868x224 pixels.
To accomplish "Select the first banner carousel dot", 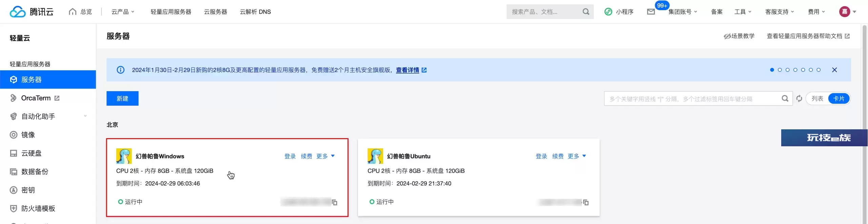I will tap(772, 70).
